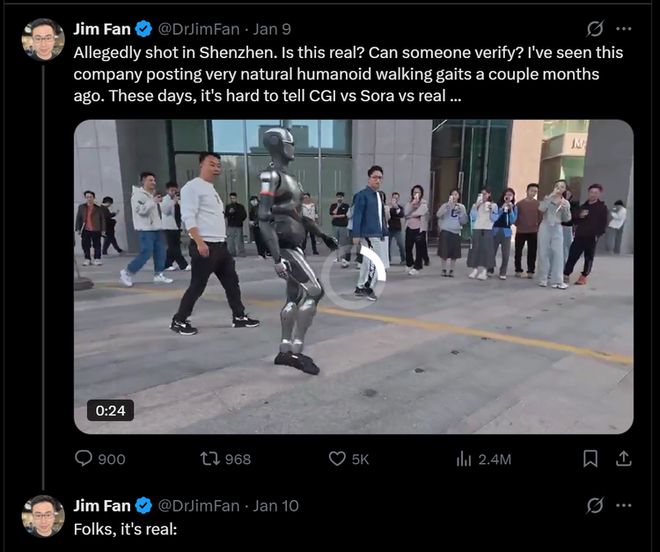Open more options on Jan 9 tweet
This screenshot has height=552, width=660.
[623, 29]
